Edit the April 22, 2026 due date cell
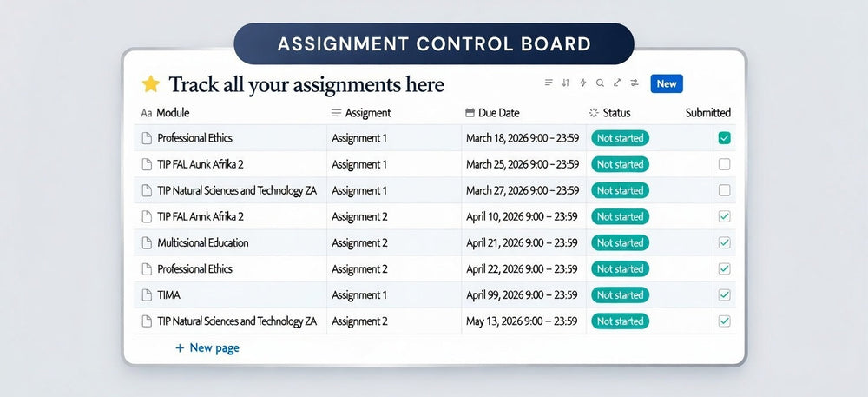 pyautogui.click(x=521, y=269)
